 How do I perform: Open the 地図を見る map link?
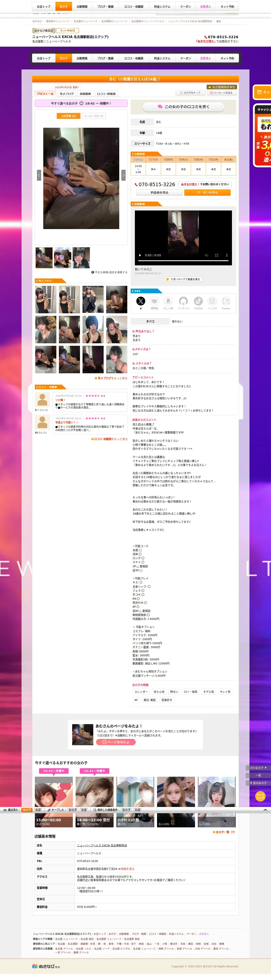coord(127,869)
